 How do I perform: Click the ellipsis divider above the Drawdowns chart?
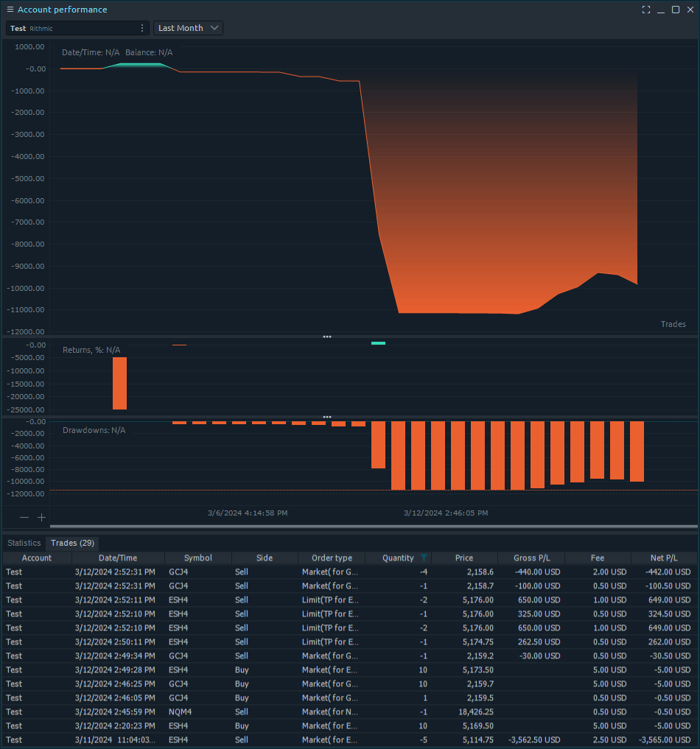pos(326,416)
